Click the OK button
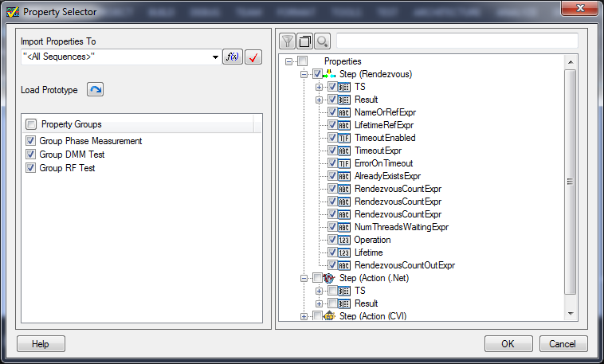Viewport: 604px width, 364px height. click(x=508, y=344)
